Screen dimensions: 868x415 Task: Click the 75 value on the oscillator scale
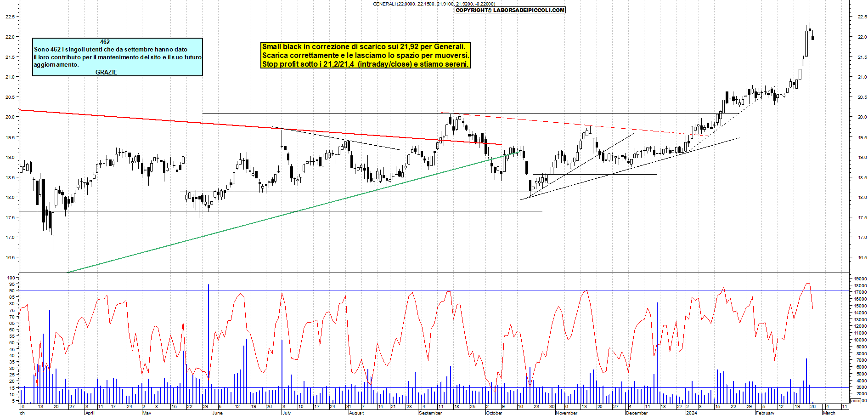[x=12, y=311]
